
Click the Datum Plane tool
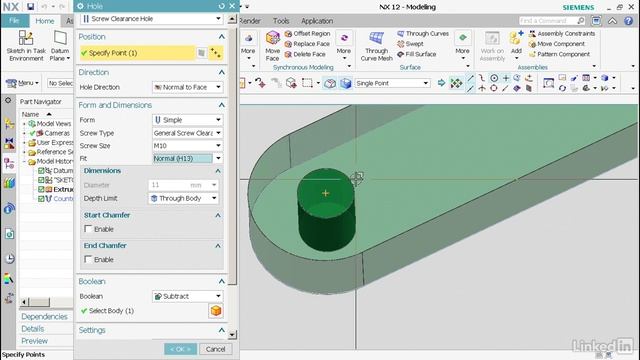point(60,46)
